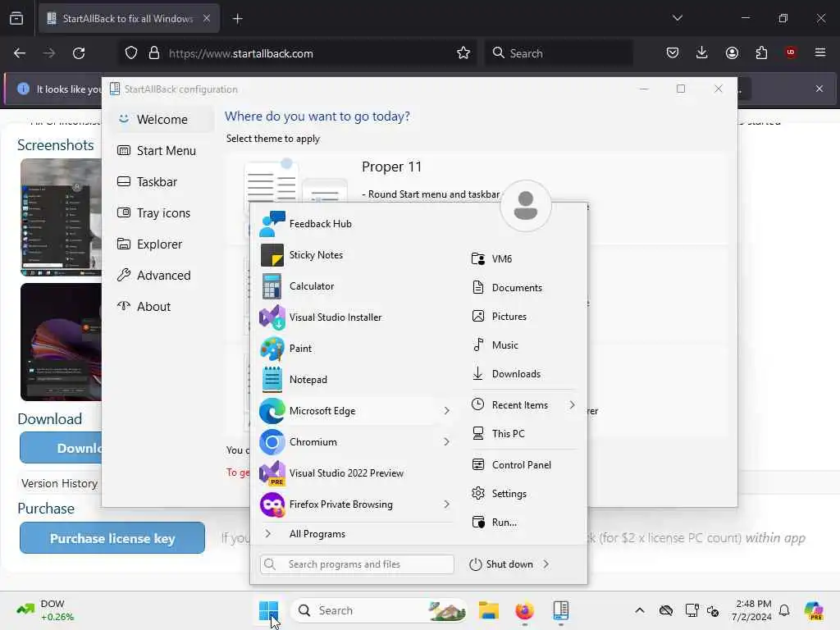Expand Firefox Private Browsing jump list arrow
The height and width of the screenshot is (630, 840).
point(447,504)
